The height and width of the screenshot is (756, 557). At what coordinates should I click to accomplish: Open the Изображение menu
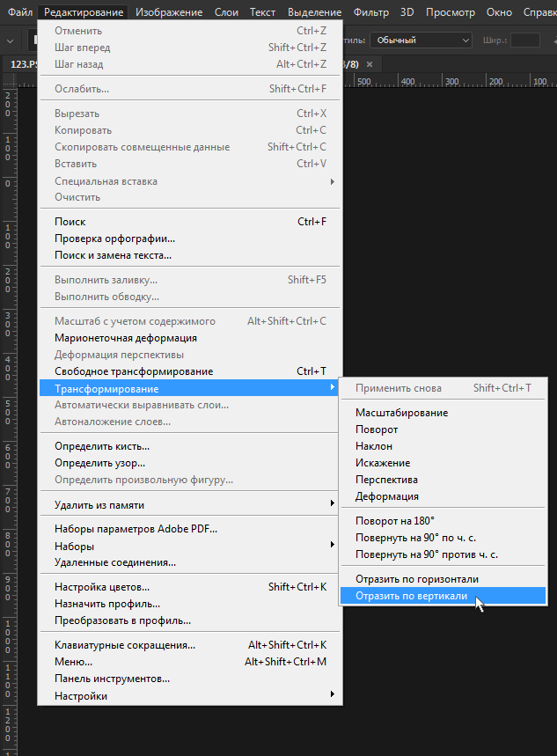(x=169, y=12)
